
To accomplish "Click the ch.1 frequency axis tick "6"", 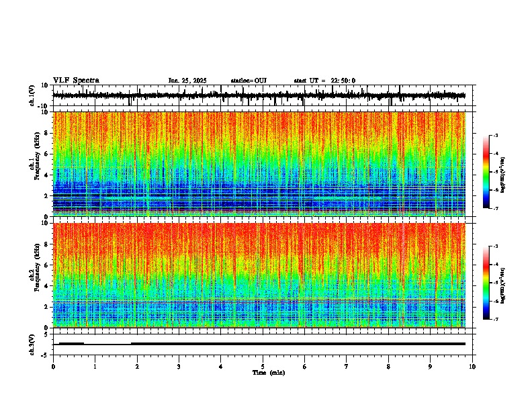I will 46,154.
